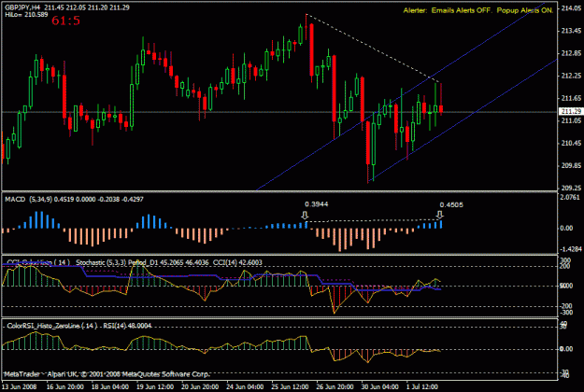The image size is (584, 392).
Task: Click the 209.85 price scale label
Action: [571, 165]
